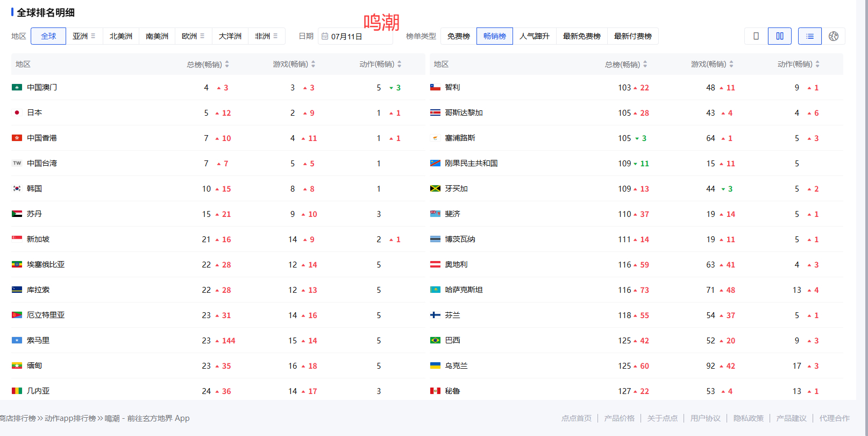
Task: Click the Finland flag icon
Action: 435,315
